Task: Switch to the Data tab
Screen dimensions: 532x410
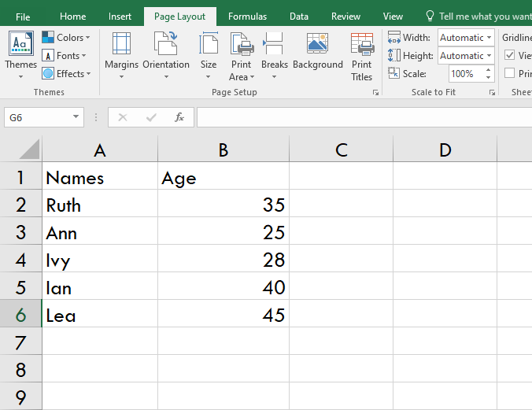Action: coord(299,17)
